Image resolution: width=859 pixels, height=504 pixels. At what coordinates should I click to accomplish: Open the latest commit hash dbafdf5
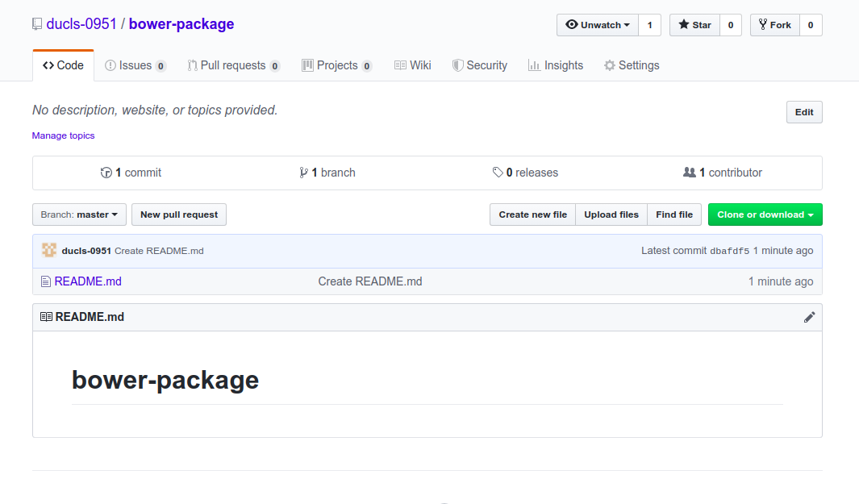coord(729,251)
